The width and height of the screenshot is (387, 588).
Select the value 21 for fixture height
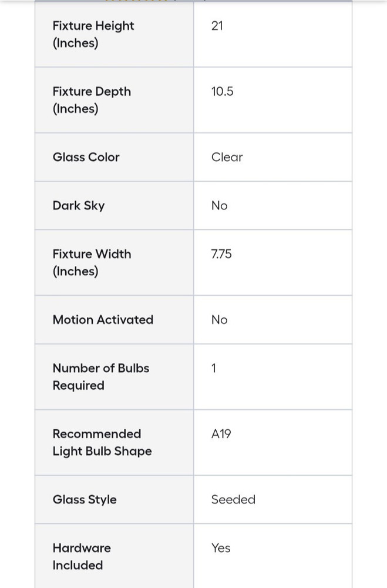(217, 26)
